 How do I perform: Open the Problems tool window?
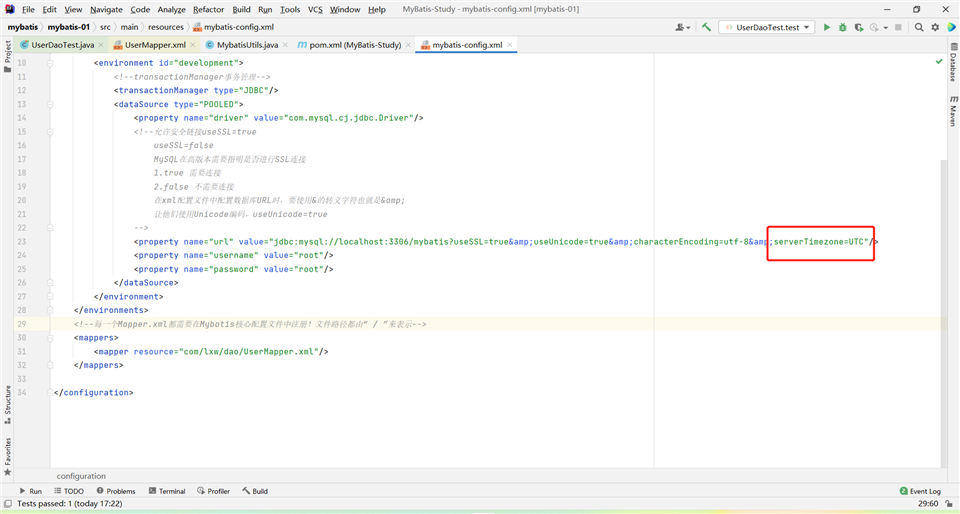(x=116, y=491)
